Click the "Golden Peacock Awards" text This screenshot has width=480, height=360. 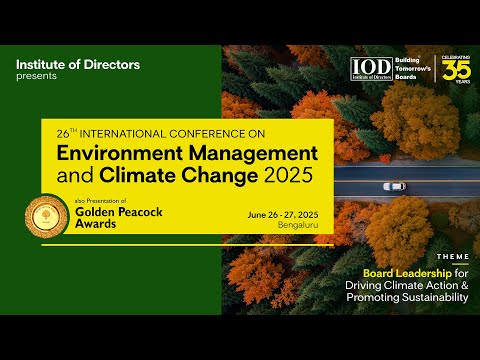(x=119, y=217)
